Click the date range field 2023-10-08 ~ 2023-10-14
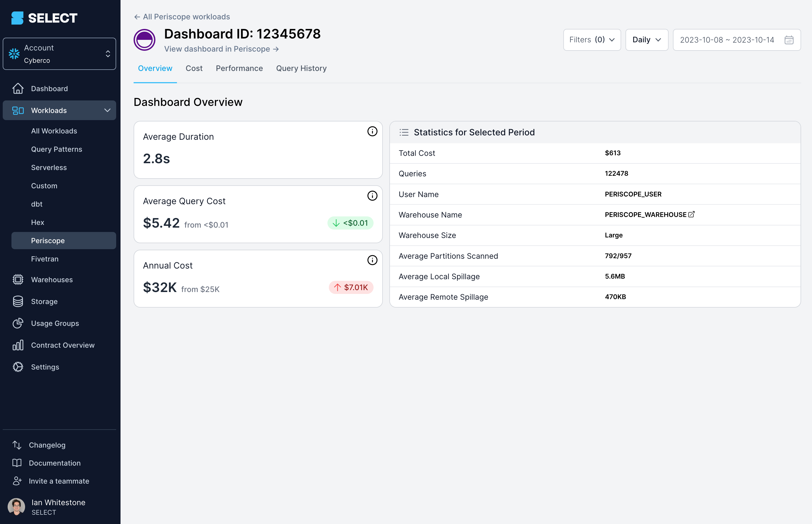 point(737,40)
